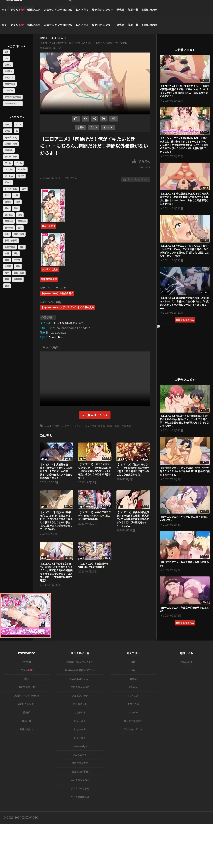Click the thumbs-up like icon under the video

tap(76, 119)
